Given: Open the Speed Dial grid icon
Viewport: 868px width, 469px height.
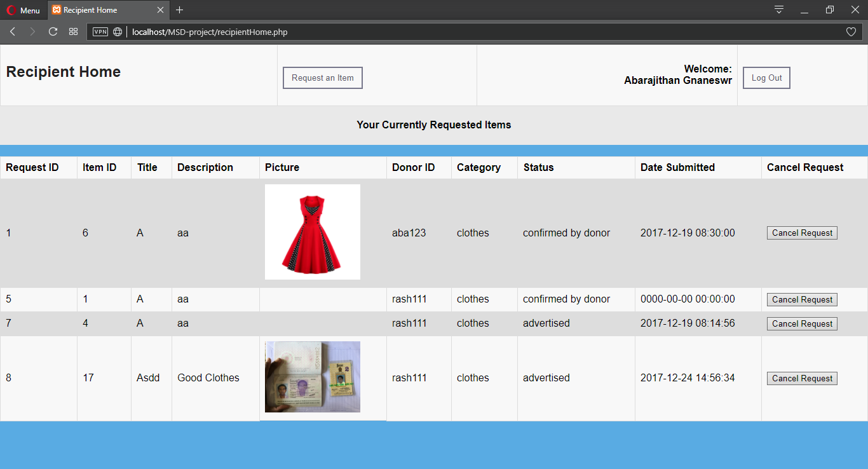Looking at the screenshot, I should (x=73, y=32).
